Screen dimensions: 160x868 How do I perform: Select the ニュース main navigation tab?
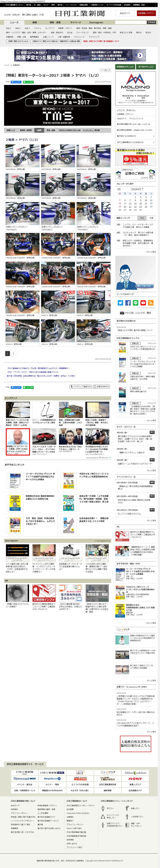point(14,22)
